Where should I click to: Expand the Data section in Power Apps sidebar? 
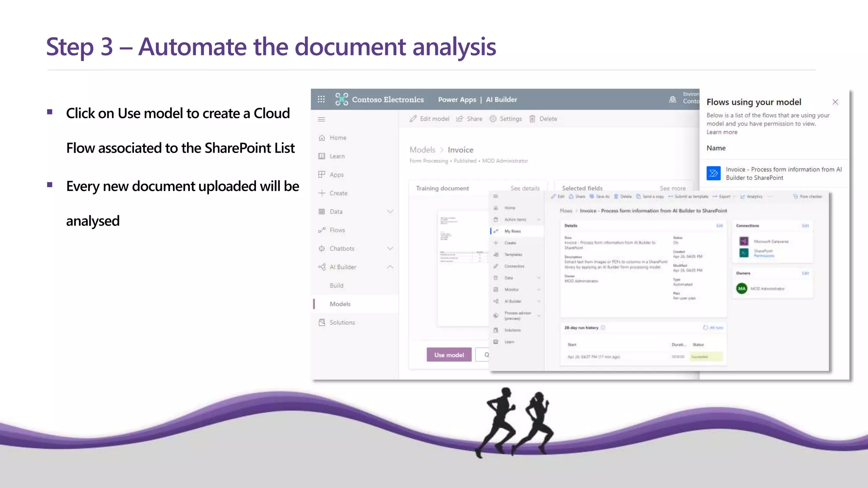tap(390, 212)
